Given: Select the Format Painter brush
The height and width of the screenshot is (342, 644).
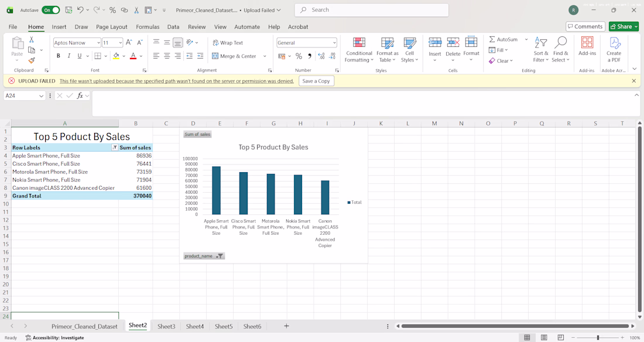Looking at the screenshot, I should (x=31, y=60).
